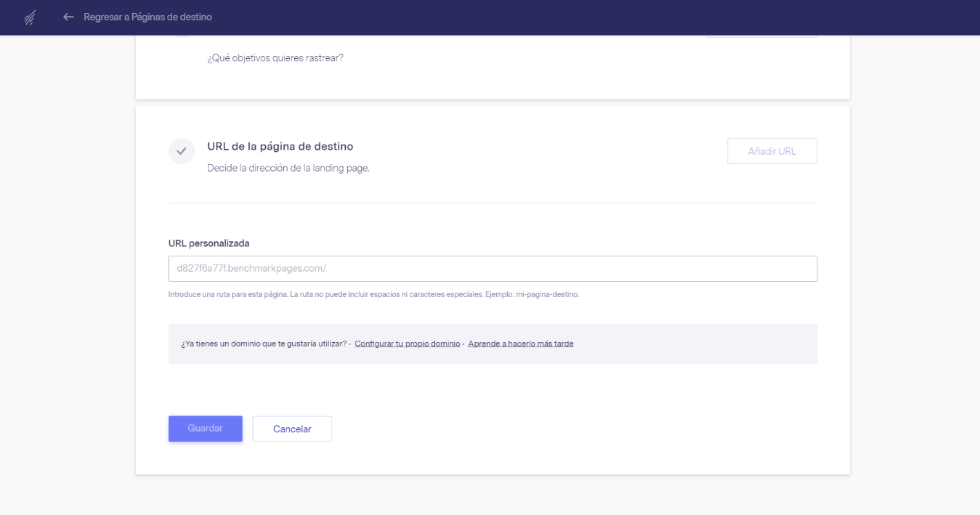The image size is (980, 515).
Task: Focus the URL personalizada input field
Action: pos(493,269)
